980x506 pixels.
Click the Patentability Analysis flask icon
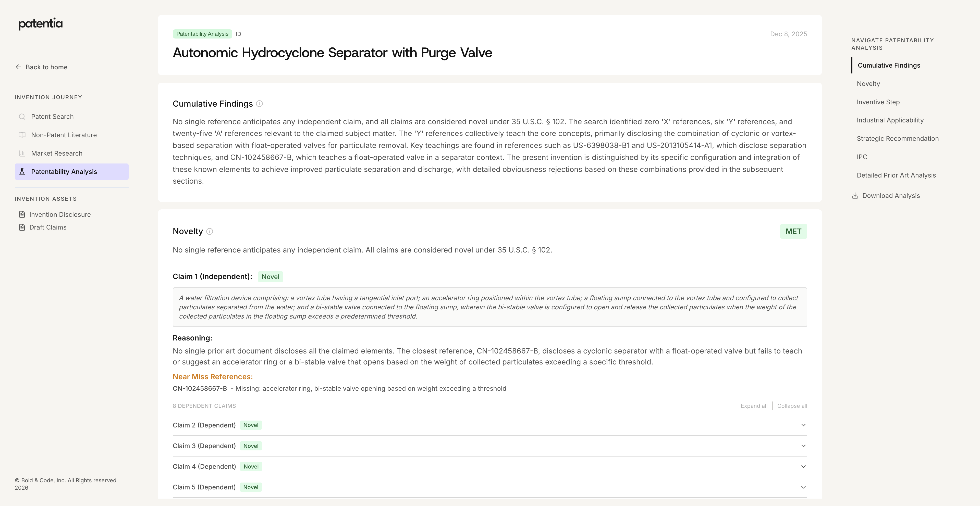(22, 172)
